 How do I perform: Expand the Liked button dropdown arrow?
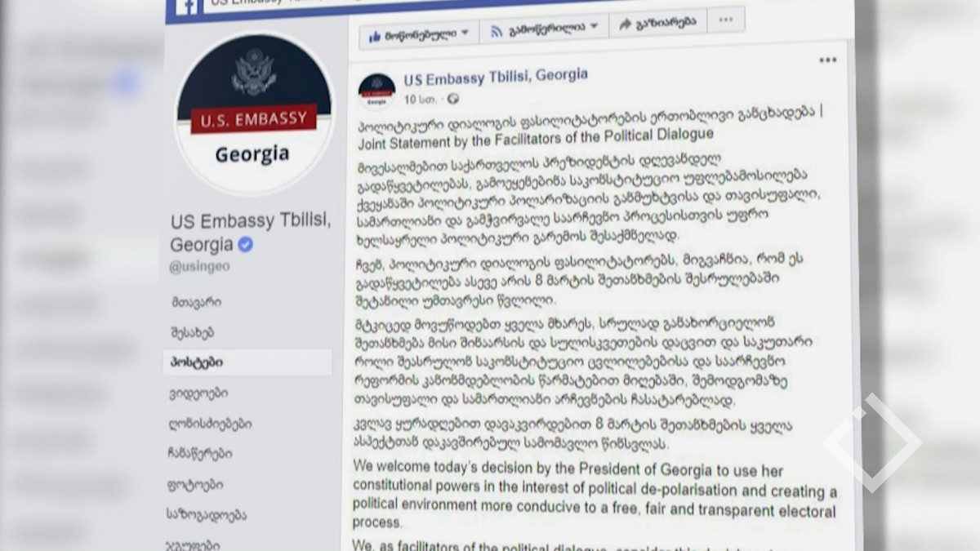pyautogui.click(x=465, y=33)
